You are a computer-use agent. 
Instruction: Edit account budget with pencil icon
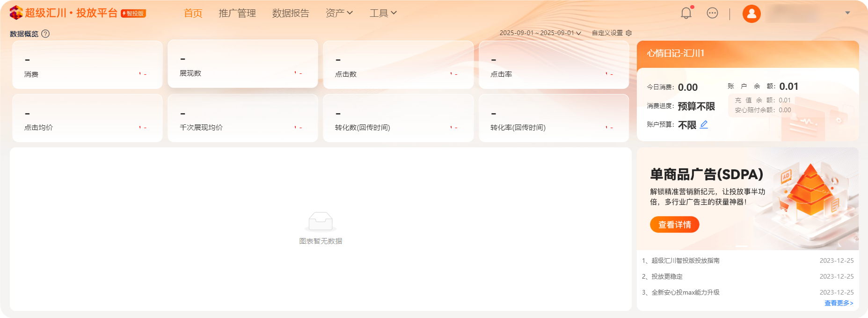click(704, 124)
